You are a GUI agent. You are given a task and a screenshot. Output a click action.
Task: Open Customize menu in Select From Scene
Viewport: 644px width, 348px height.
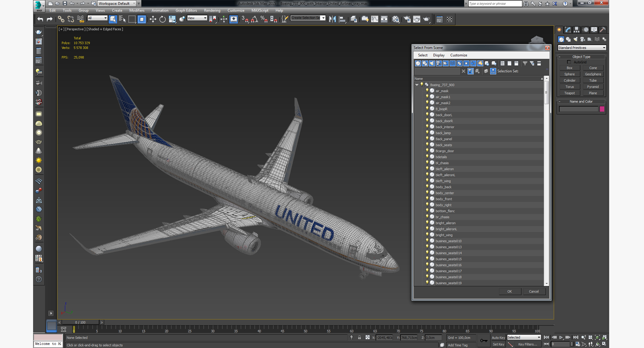click(459, 55)
